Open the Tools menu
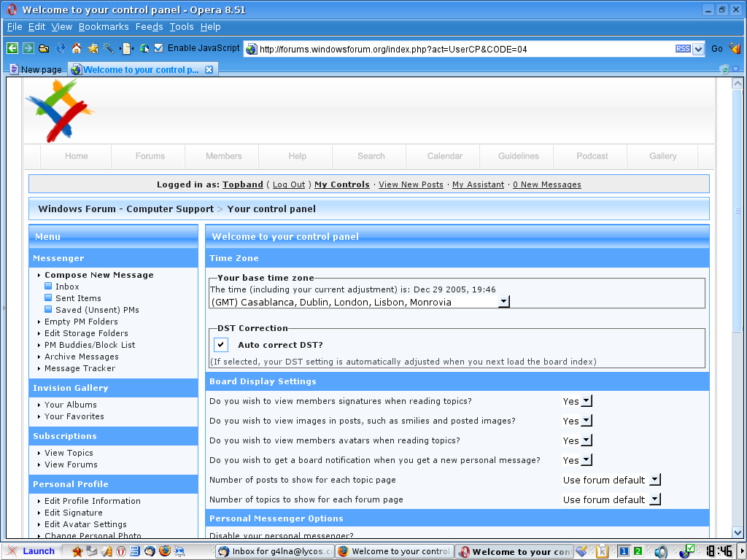The image size is (747, 560). (182, 27)
